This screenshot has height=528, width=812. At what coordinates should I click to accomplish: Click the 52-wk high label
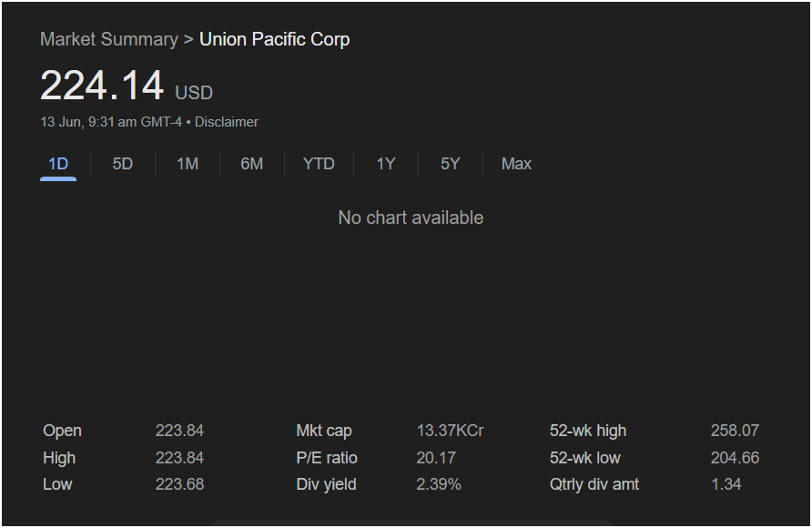tap(588, 431)
